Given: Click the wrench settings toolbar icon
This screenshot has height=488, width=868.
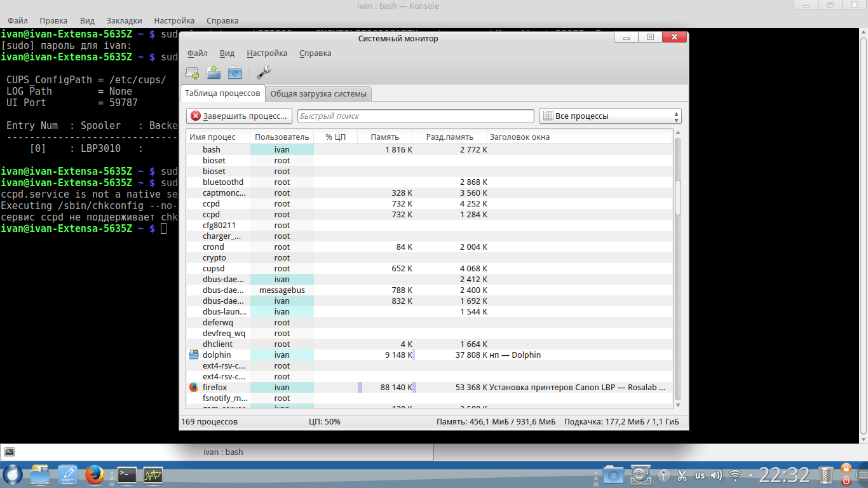Looking at the screenshot, I should (264, 73).
